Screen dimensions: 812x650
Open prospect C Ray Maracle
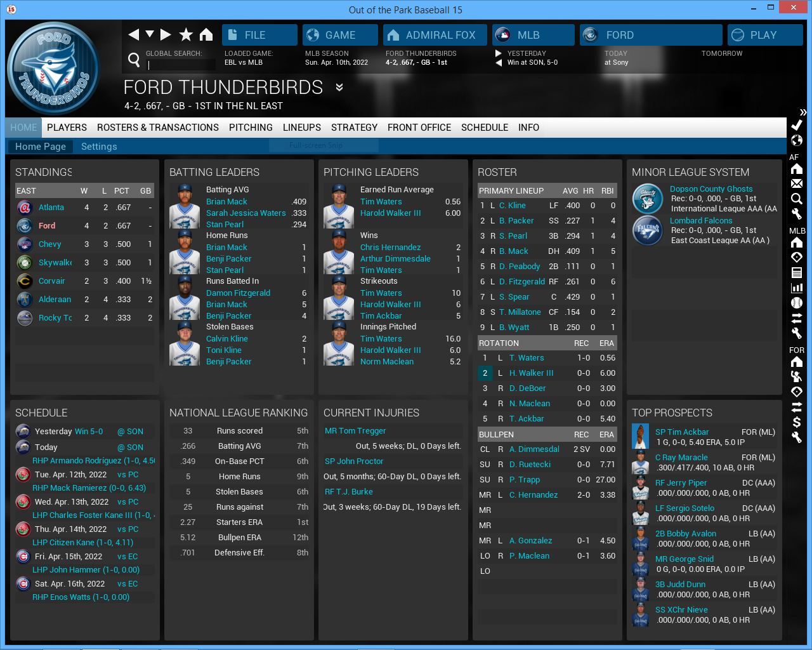[x=681, y=458]
